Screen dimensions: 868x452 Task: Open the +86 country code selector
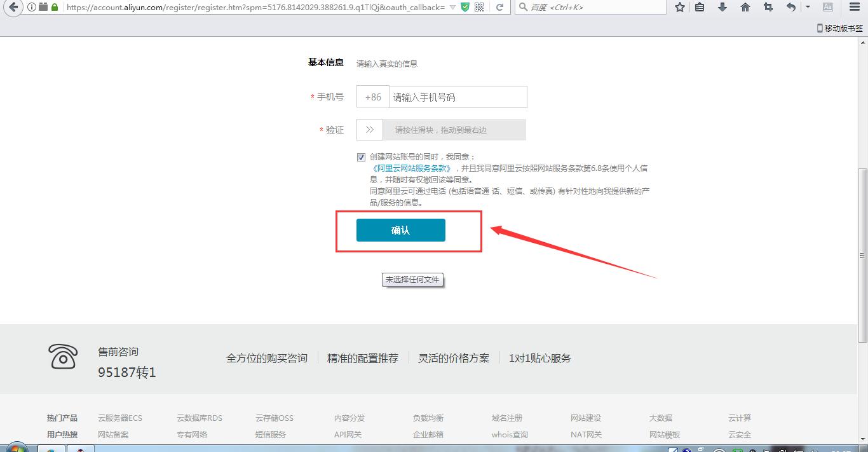372,97
